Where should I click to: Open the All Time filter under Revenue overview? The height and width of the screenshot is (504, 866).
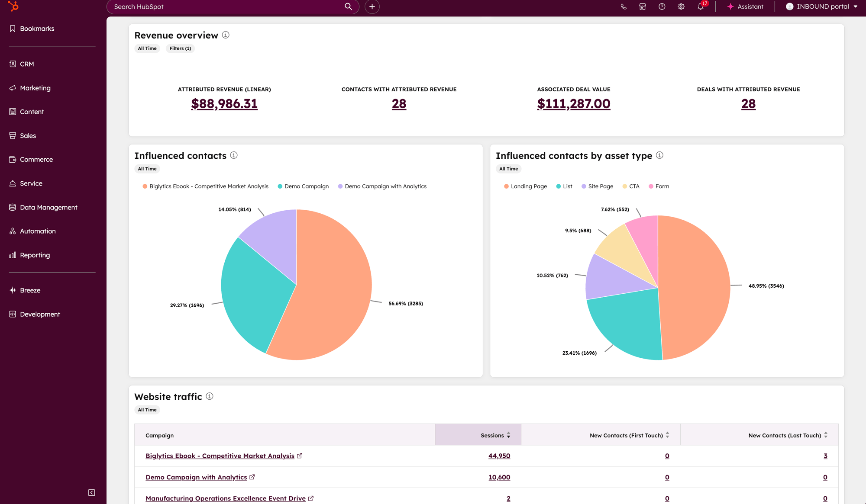click(147, 48)
